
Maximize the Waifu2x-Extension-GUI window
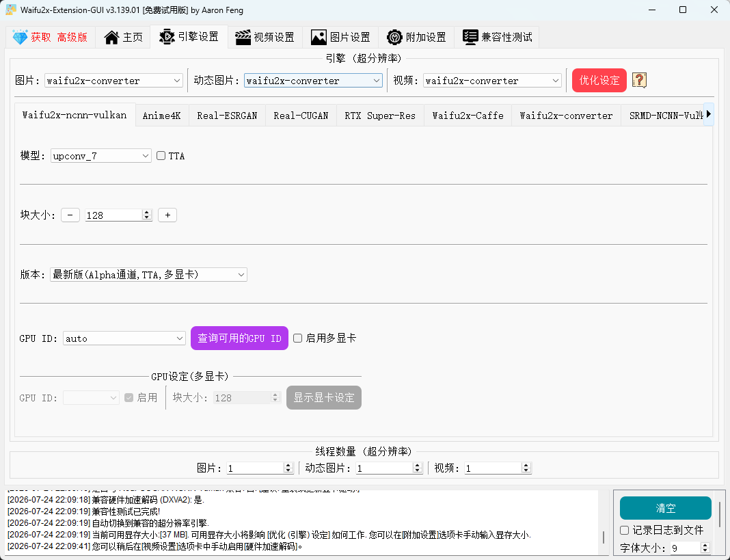tap(683, 10)
